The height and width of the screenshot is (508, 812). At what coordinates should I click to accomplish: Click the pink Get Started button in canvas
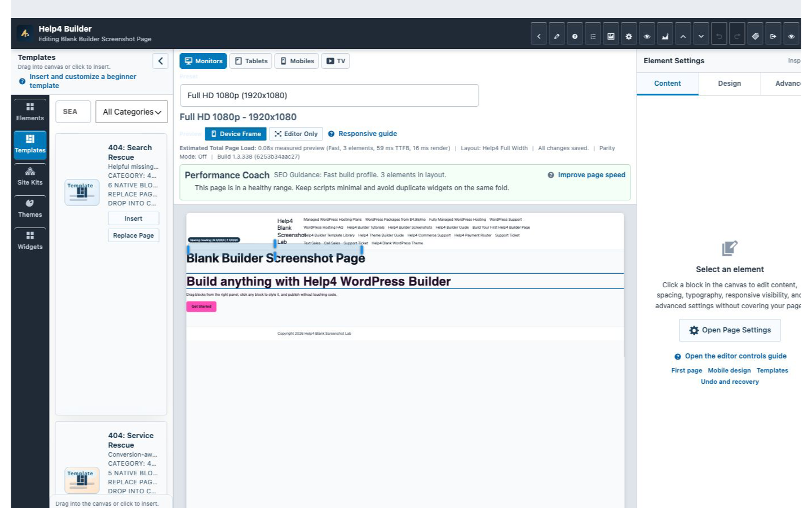pyautogui.click(x=201, y=306)
